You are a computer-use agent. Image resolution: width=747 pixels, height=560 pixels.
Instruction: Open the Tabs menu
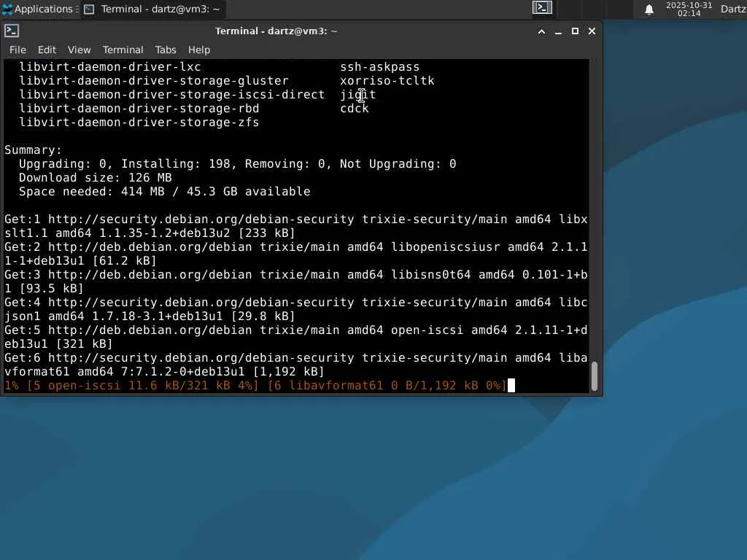pyautogui.click(x=166, y=50)
